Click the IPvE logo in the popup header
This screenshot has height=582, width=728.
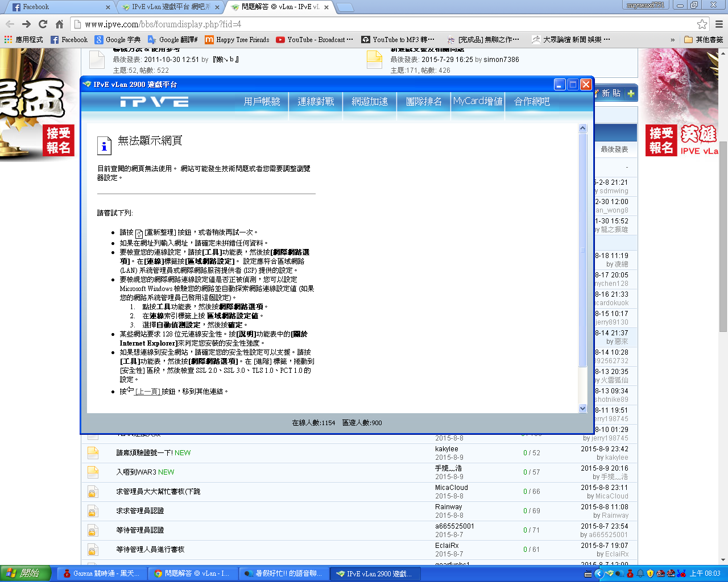click(x=153, y=102)
